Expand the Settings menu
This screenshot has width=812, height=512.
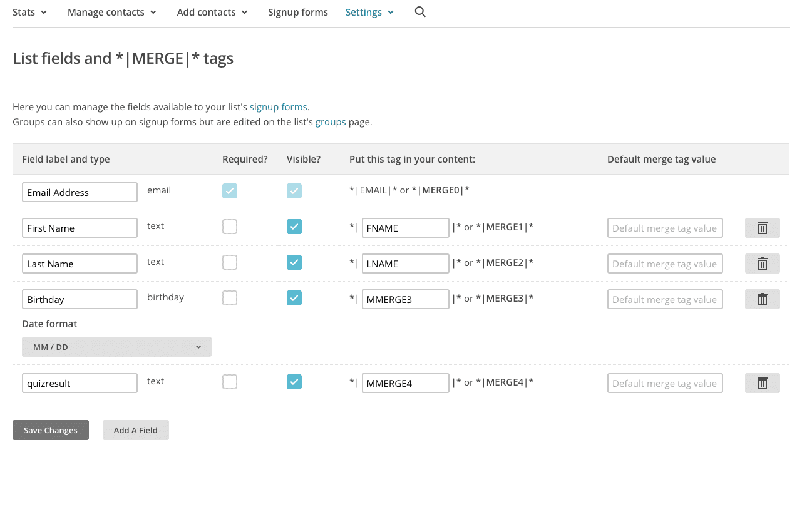tap(369, 12)
